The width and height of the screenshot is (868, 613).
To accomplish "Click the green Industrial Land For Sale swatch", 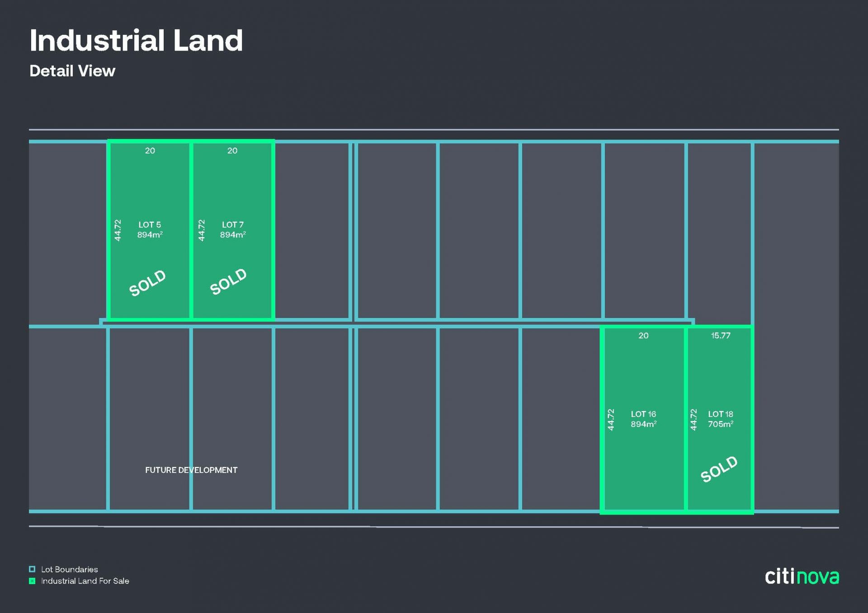I will coord(32,581).
